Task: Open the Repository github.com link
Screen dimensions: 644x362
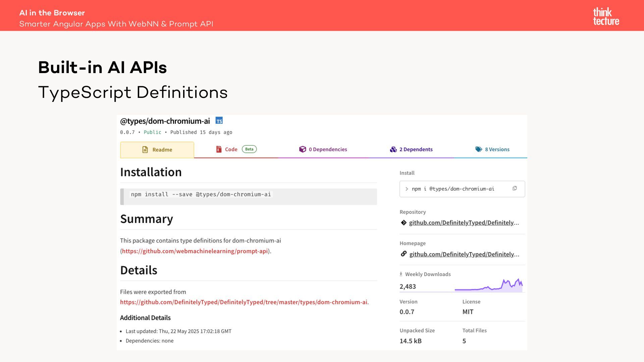Action: [x=464, y=223]
